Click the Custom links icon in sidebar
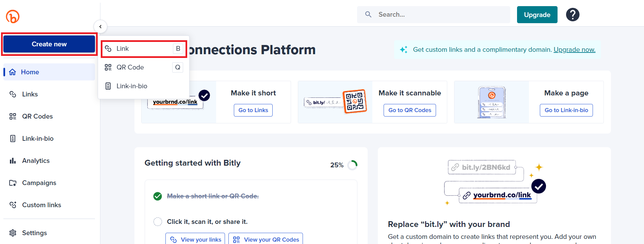Screen dimensions: 644x244 (x=13, y=205)
